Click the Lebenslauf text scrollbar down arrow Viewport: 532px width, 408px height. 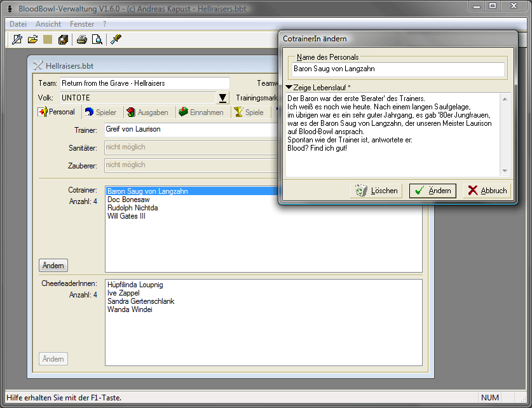(x=505, y=171)
